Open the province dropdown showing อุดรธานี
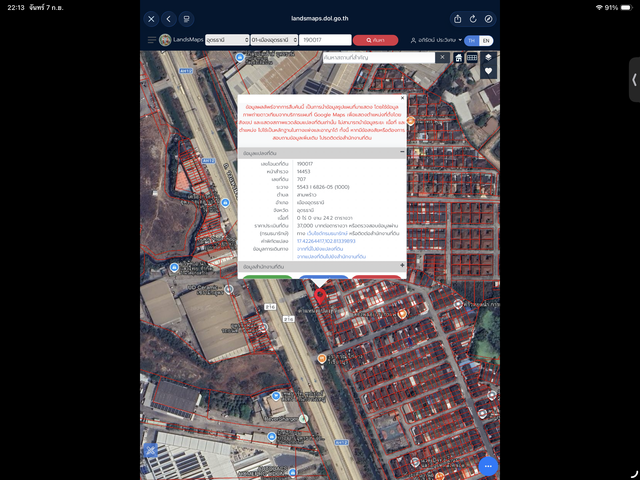The width and height of the screenshot is (640, 480). tap(227, 40)
